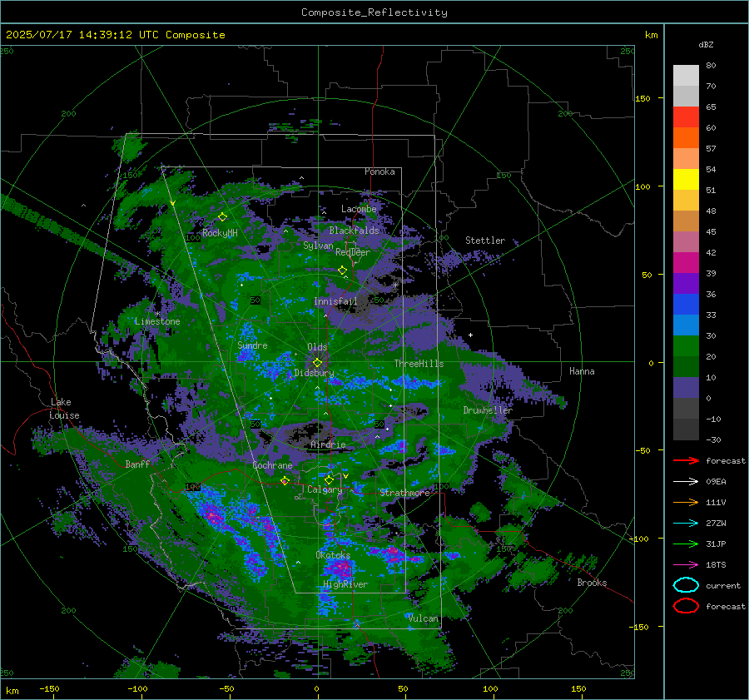
Task: Click the Didsbury city label
Action: click(314, 373)
